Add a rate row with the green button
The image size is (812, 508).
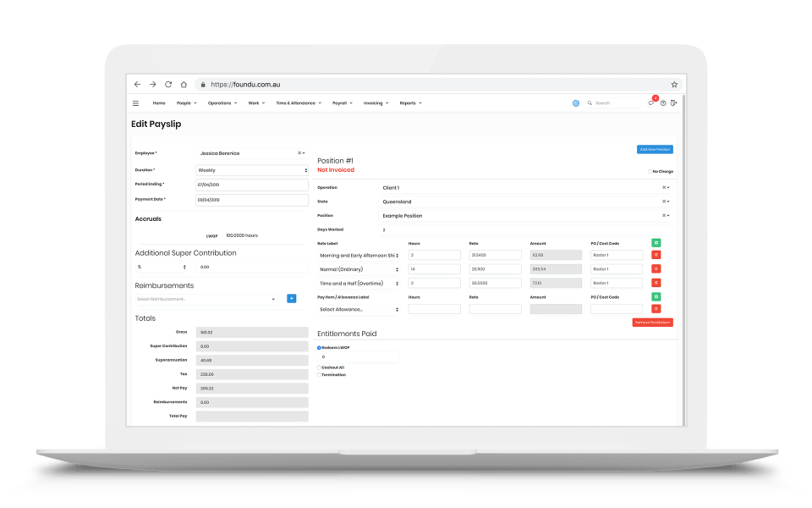tap(656, 243)
